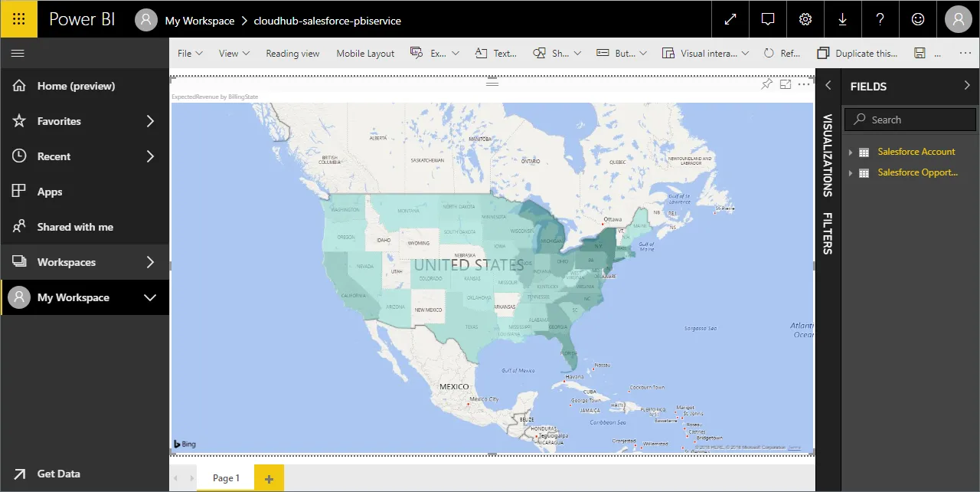Image resolution: width=980 pixels, height=492 pixels.
Task: Select the Page 1 tab
Action: click(226, 478)
